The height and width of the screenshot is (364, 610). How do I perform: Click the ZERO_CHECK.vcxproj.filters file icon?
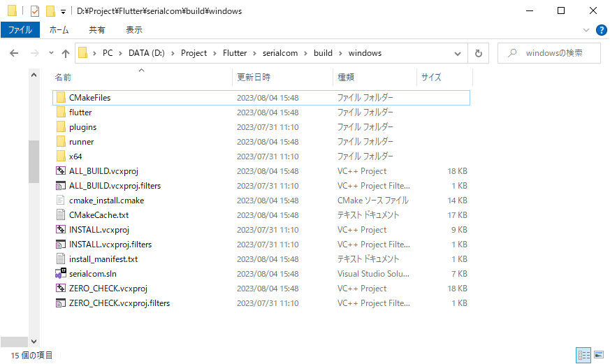click(x=61, y=303)
